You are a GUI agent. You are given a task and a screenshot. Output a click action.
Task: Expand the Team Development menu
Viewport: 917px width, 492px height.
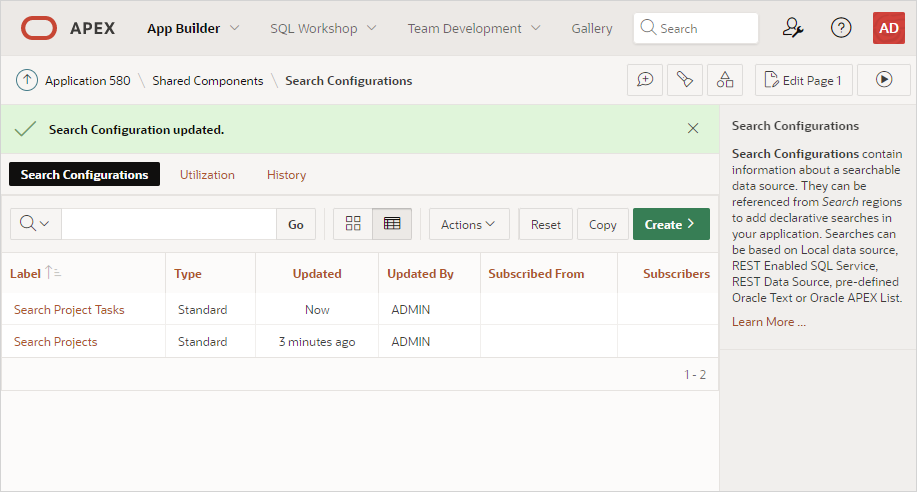(x=474, y=28)
